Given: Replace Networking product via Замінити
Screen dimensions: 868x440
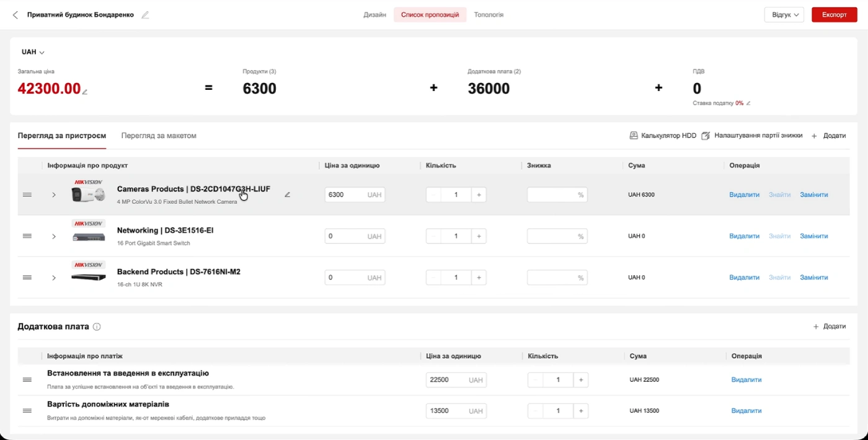Looking at the screenshot, I should (x=814, y=236).
